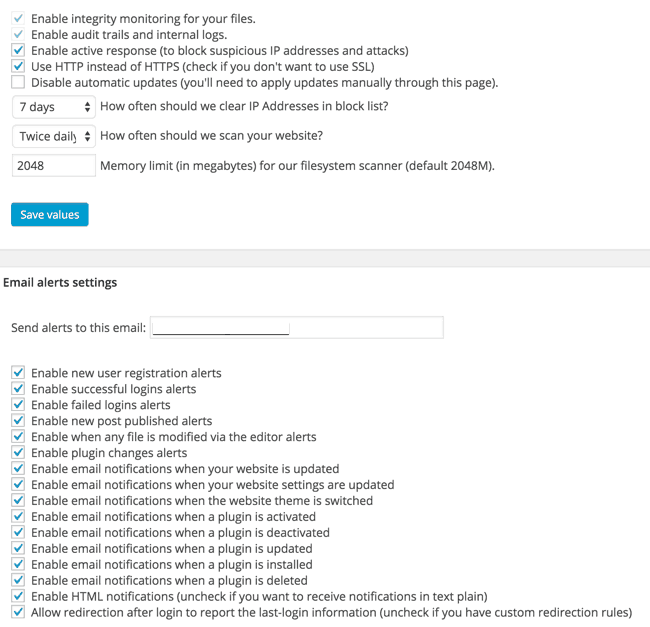
Task: Toggle integrity monitoring for your files checkbox
Action: pos(18,19)
